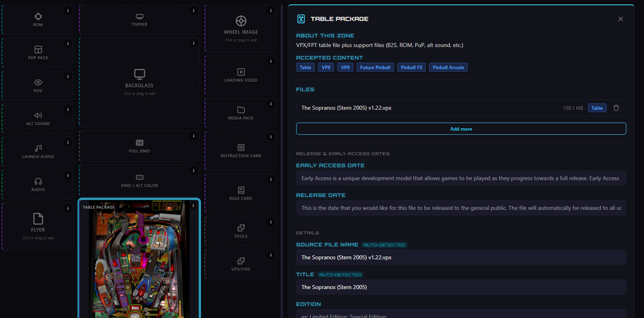Click the AUTO-DETECTED badge beside Title
644x318 pixels.
point(341,274)
